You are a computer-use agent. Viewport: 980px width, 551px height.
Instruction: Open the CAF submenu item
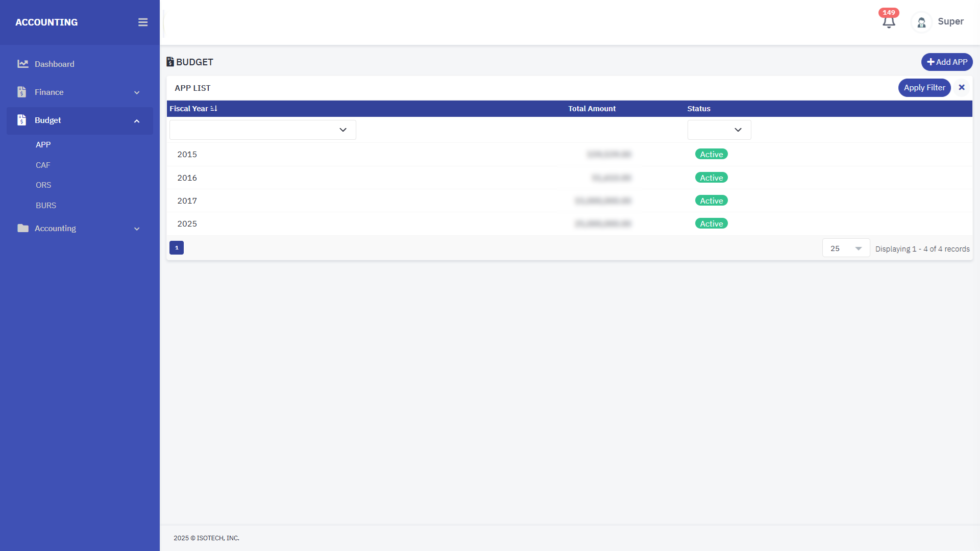43,165
